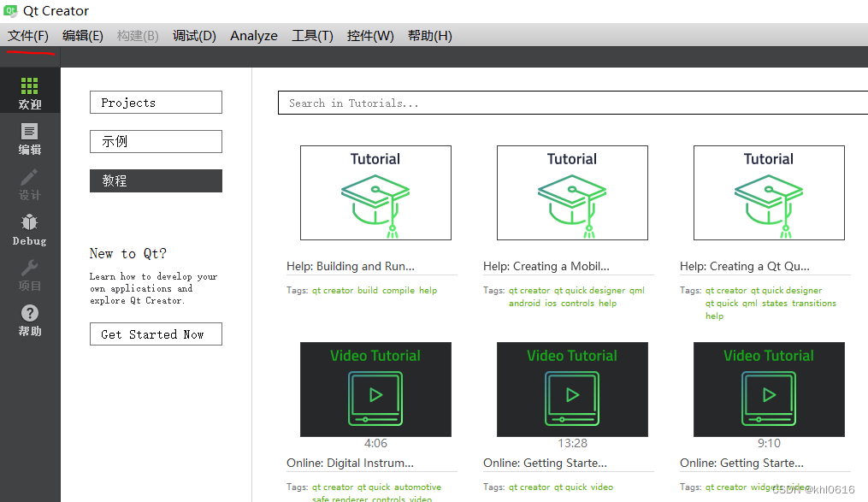Switch to Debug mode in sidebar
Screen dimensions: 868x502
[30, 230]
